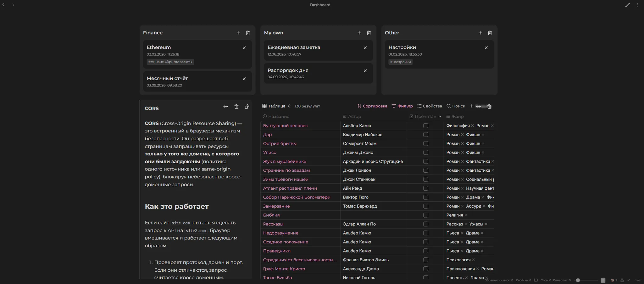Viewport: 644px width, 284px height.
Task: Check Прочитан for Зима тревоги нашей
Action: tap(426, 179)
